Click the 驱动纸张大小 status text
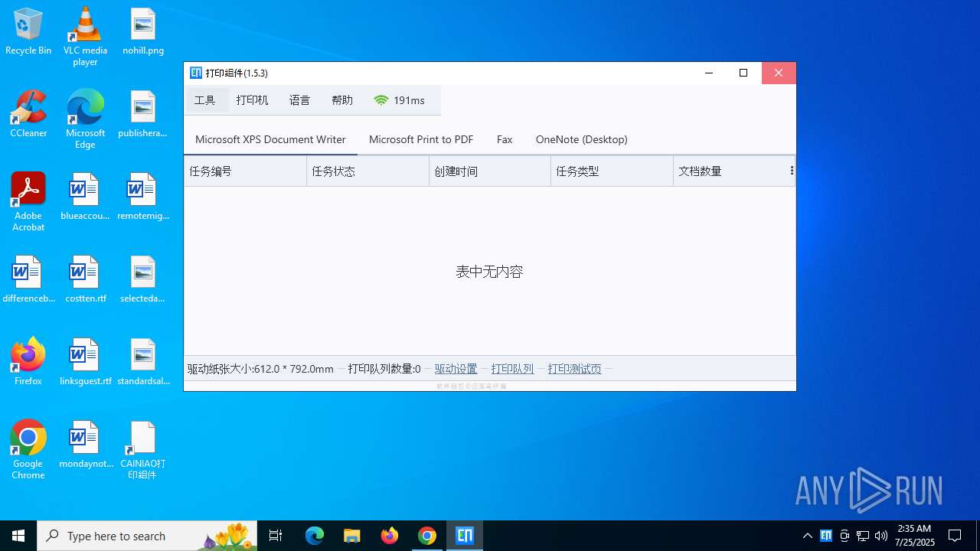The image size is (980, 551). pyautogui.click(x=260, y=369)
